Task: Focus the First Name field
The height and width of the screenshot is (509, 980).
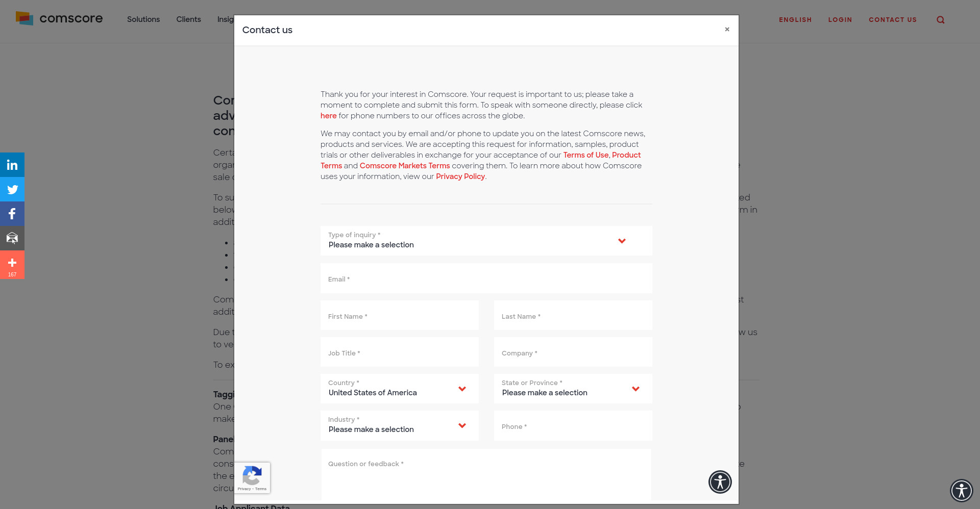Action: click(399, 315)
